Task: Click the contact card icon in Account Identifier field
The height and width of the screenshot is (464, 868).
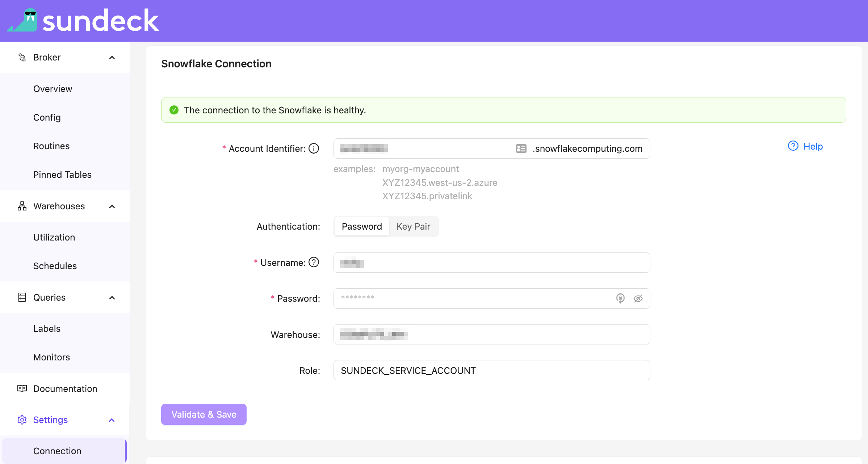Action: tap(521, 149)
